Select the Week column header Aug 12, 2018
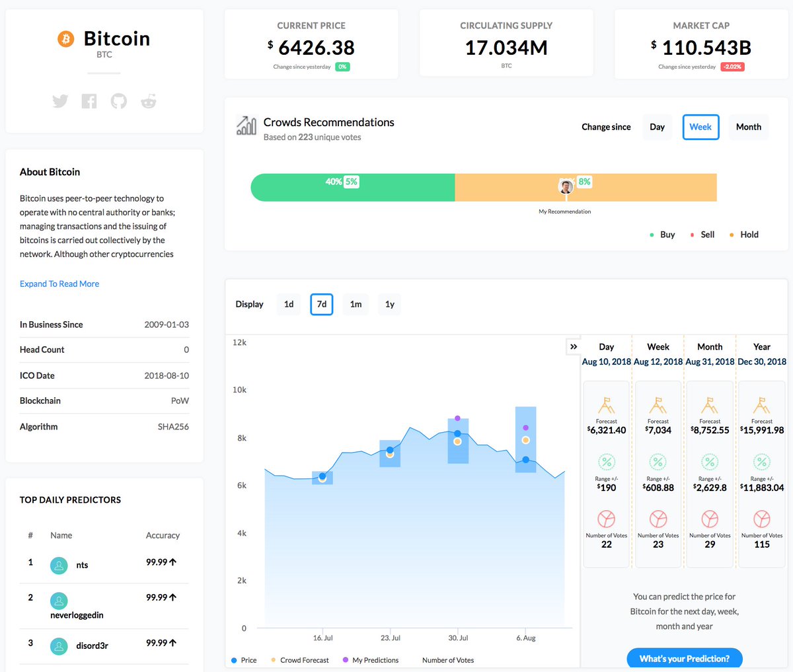Screen dimensions: 793x672 click(x=658, y=361)
